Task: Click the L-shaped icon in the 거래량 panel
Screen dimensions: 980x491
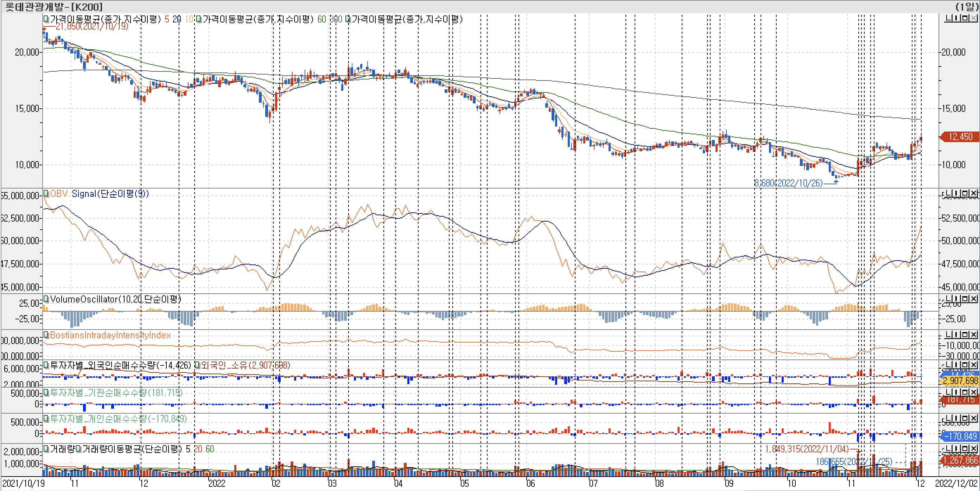Action: (949, 449)
